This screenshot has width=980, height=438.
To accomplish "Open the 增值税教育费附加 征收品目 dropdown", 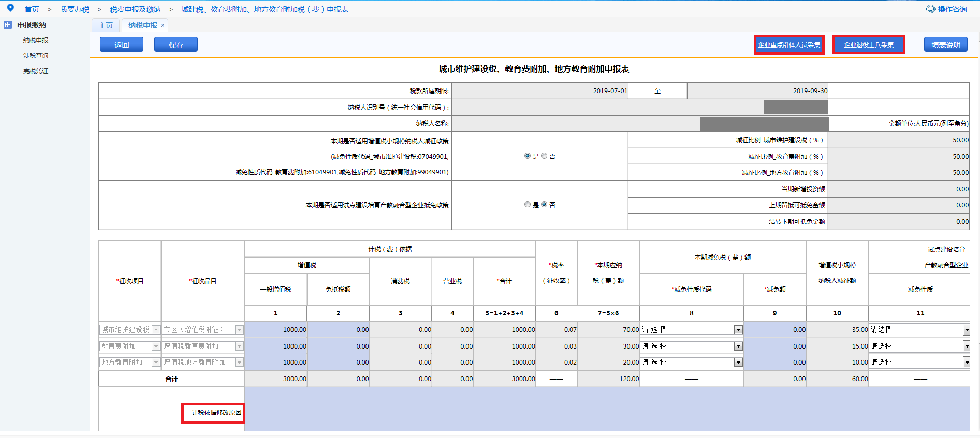I will [202, 346].
